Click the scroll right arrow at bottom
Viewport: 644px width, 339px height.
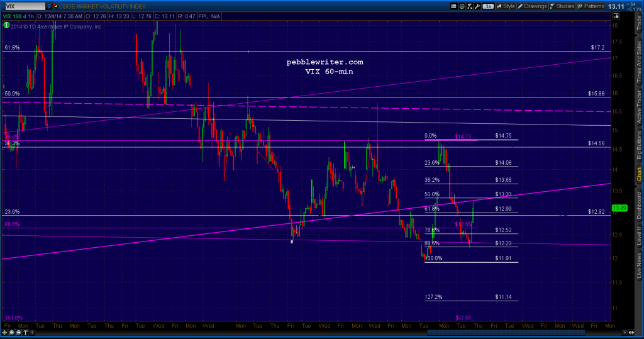625,333
